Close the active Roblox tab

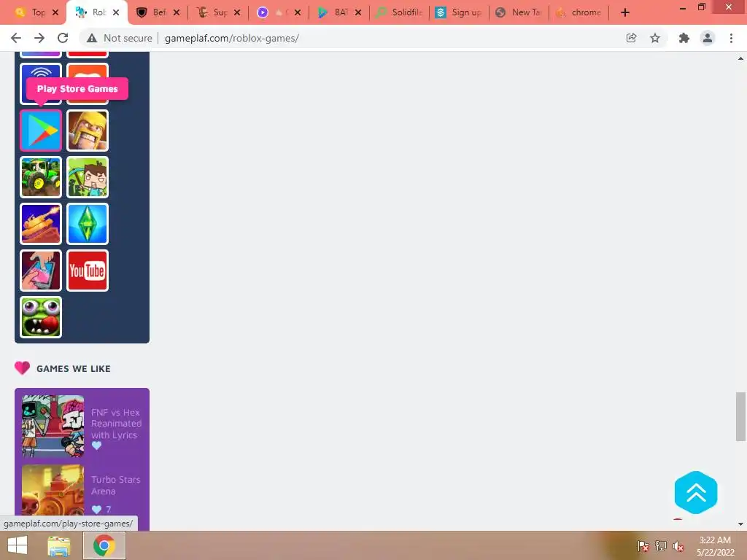click(x=116, y=12)
